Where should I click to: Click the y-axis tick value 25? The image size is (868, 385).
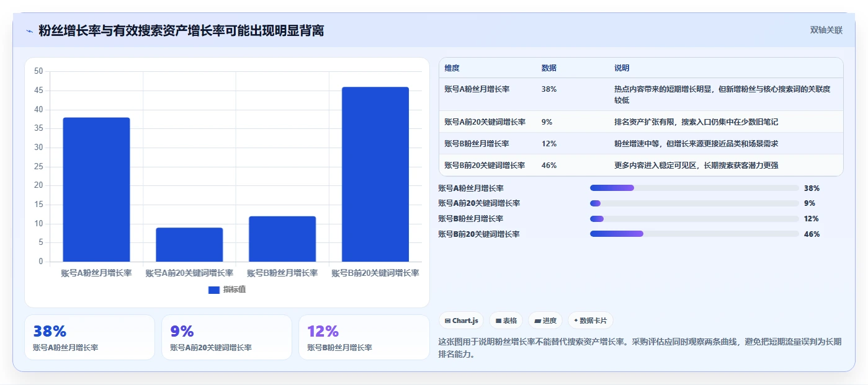(38, 166)
